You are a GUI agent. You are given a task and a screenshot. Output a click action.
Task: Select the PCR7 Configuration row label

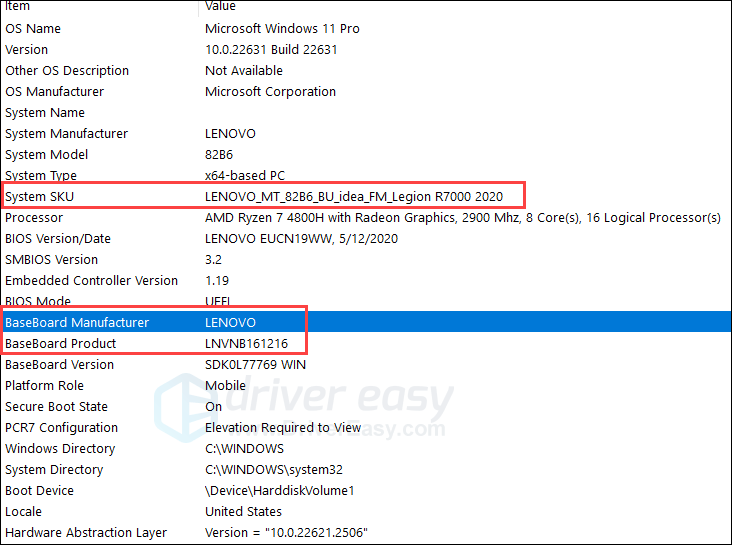[61, 428]
